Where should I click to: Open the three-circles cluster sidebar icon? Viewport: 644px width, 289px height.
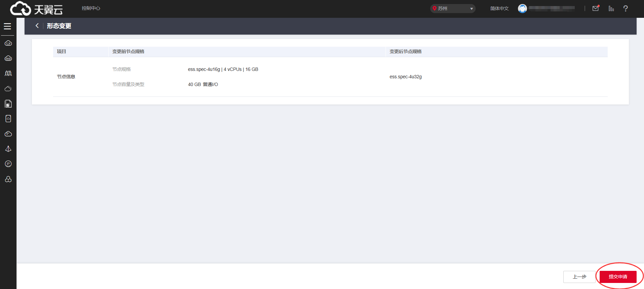(x=8, y=179)
